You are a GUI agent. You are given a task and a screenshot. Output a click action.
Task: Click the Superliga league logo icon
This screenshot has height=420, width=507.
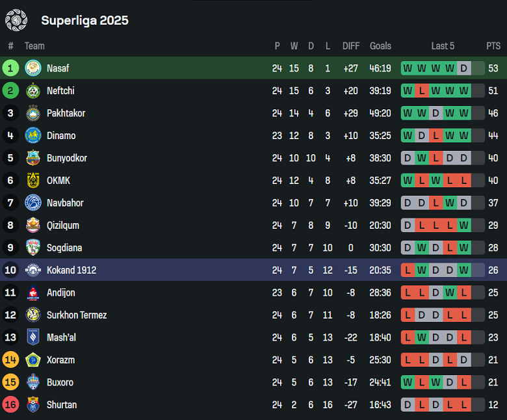tap(16, 20)
